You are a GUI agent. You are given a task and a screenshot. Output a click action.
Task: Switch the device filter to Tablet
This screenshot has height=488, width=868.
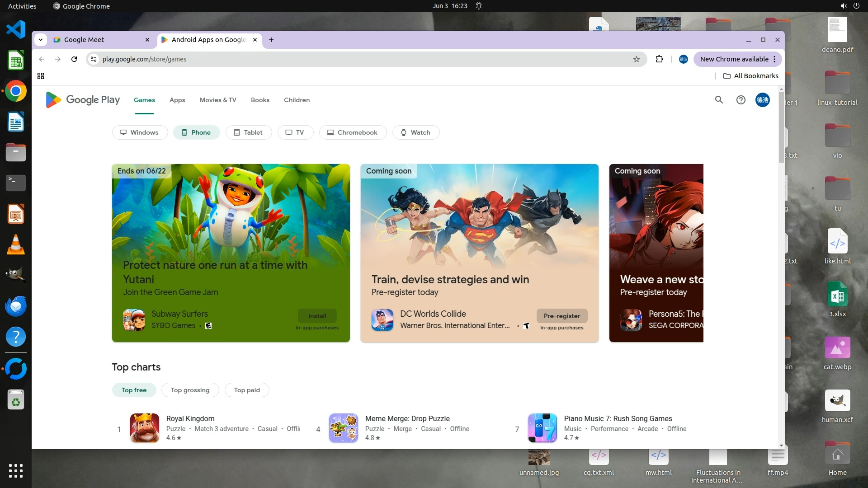(x=248, y=132)
